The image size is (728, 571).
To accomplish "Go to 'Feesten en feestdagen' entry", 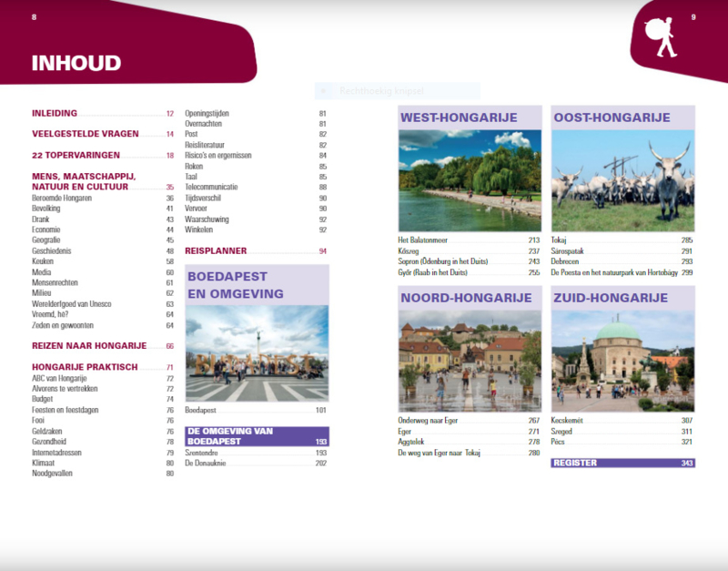I will point(103,410).
